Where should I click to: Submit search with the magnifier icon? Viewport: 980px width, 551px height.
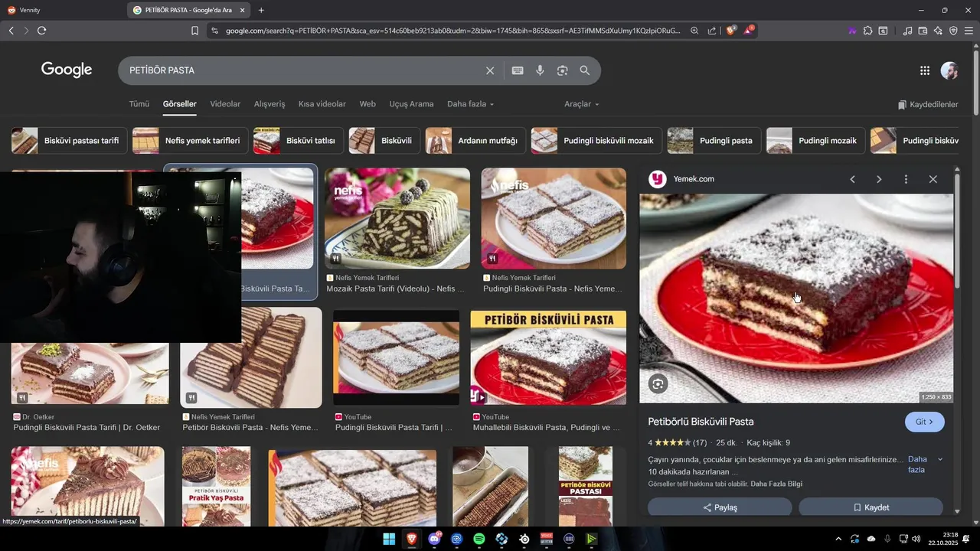click(x=585, y=70)
